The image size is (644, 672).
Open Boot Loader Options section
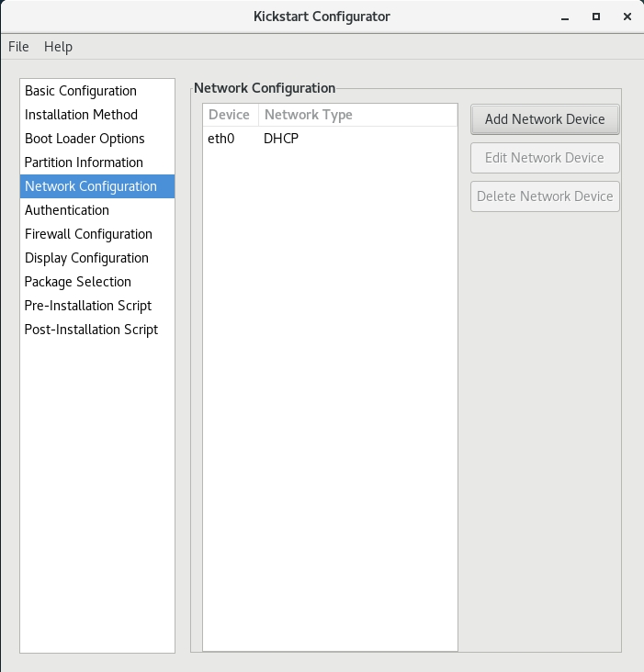click(85, 139)
